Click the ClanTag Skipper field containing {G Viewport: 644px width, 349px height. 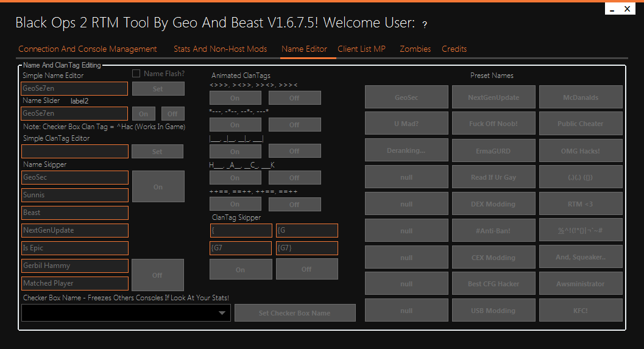(307, 230)
